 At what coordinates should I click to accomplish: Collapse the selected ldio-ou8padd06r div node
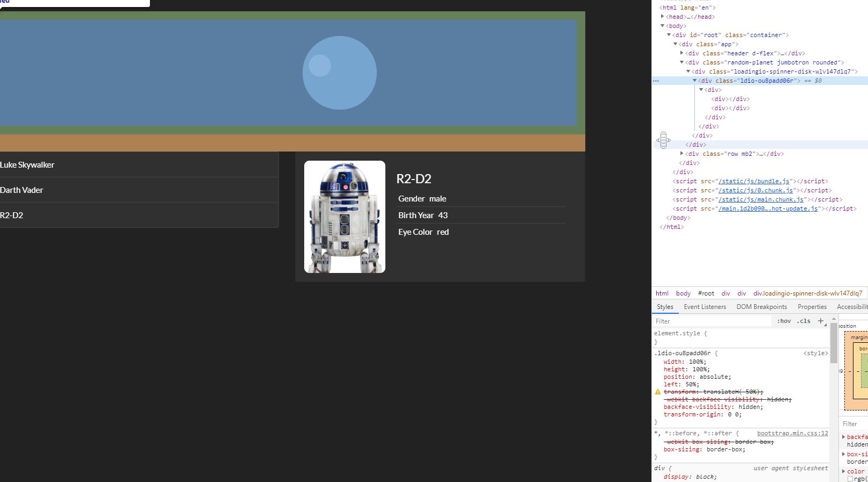click(x=695, y=81)
